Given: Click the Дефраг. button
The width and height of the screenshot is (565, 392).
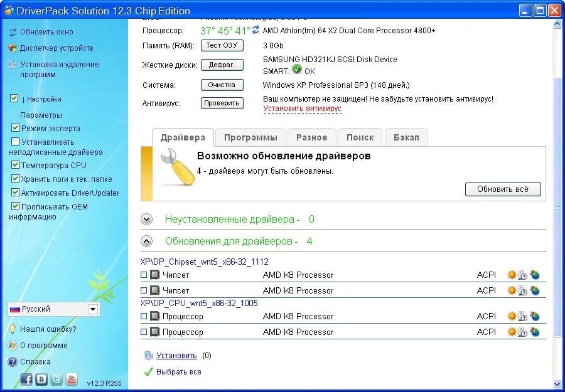Looking at the screenshot, I should coord(222,65).
